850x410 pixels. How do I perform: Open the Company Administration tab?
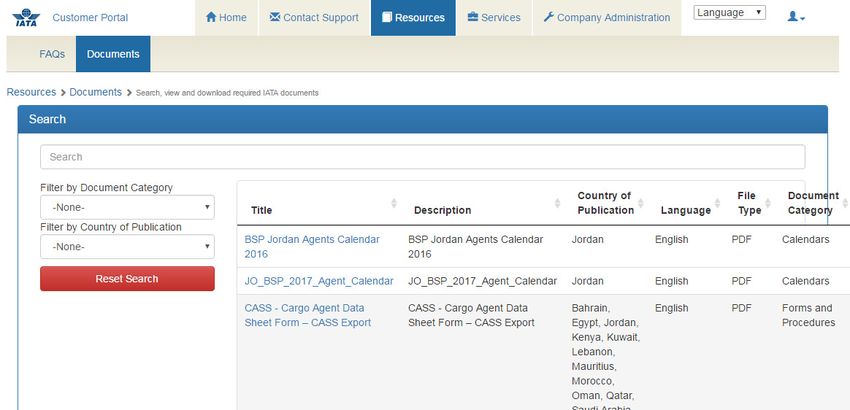point(607,18)
